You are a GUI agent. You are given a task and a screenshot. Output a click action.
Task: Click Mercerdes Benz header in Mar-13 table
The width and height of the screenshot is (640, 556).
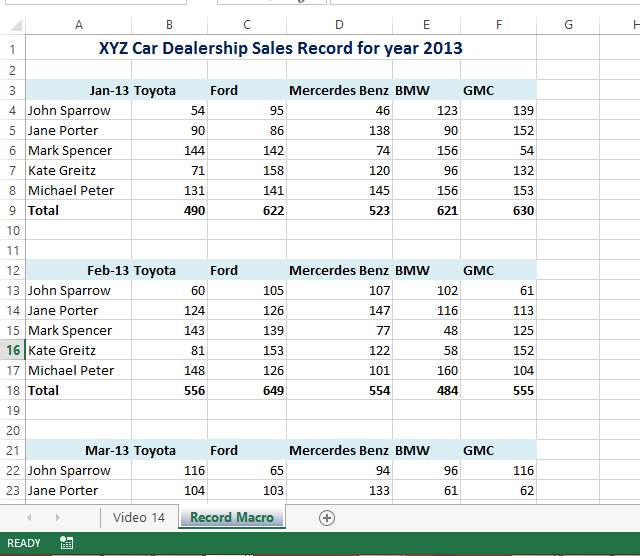click(339, 450)
